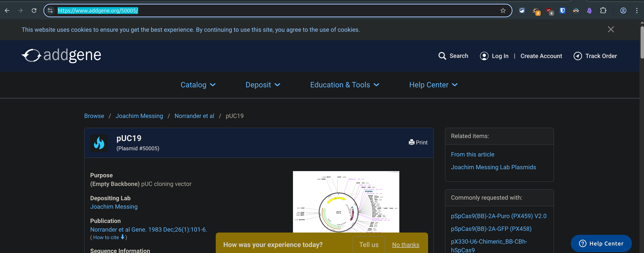Click the Search magnifier icon

442,56
